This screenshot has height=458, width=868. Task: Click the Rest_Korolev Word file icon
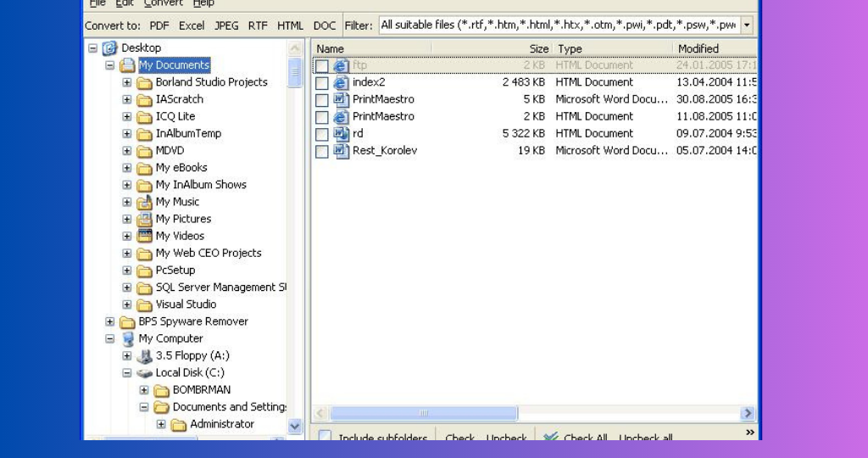341,151
